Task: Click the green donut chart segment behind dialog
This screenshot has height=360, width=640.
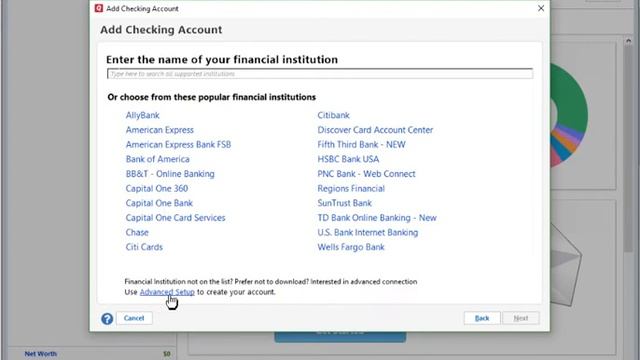Action: [x=571, y=98]
